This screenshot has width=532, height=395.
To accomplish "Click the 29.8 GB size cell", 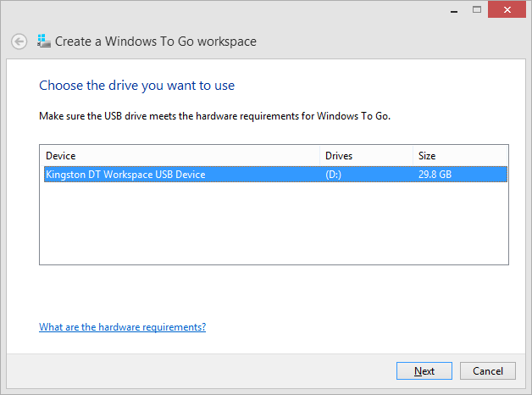I will click(434, 175).
